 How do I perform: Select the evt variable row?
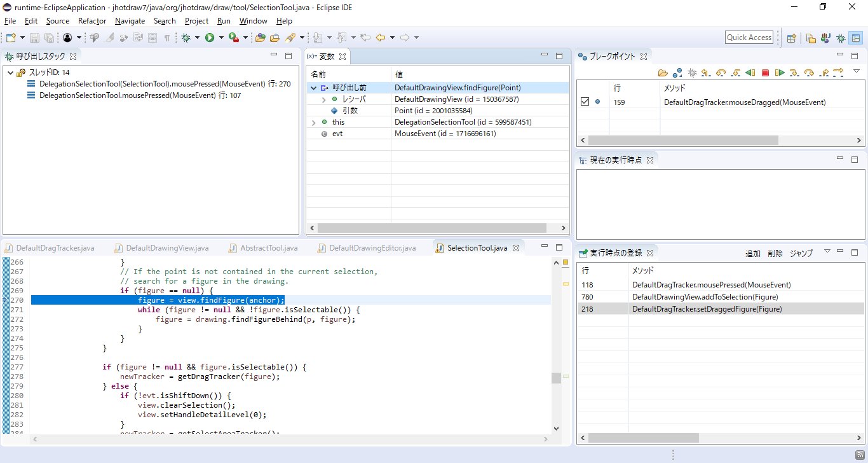[x=438, y=134]
